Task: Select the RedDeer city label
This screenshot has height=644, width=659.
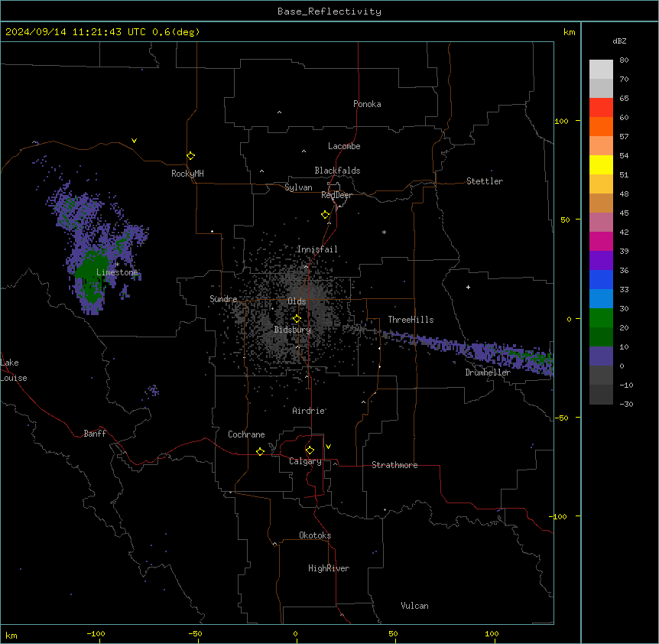Action: pos(336,195)
